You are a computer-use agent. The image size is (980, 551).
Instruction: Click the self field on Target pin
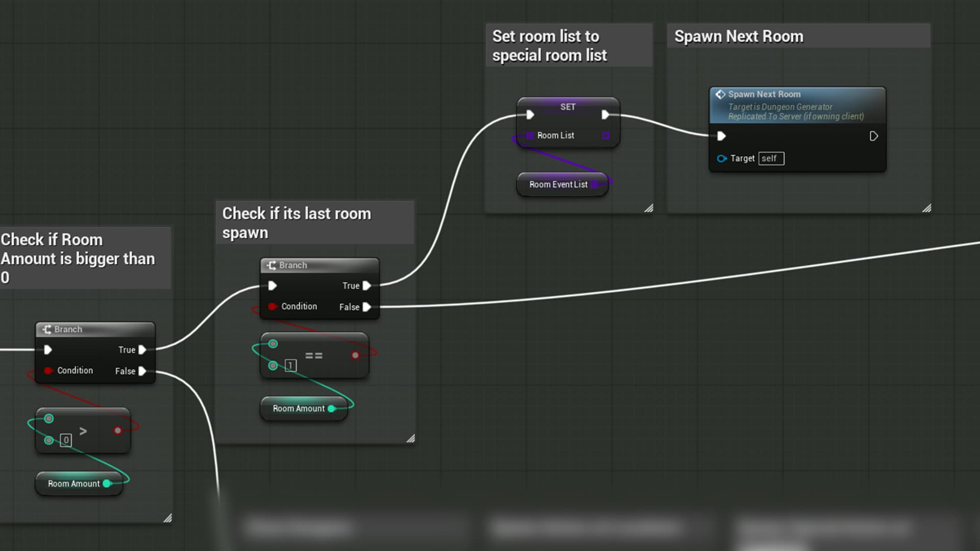(x=771, y=159)
